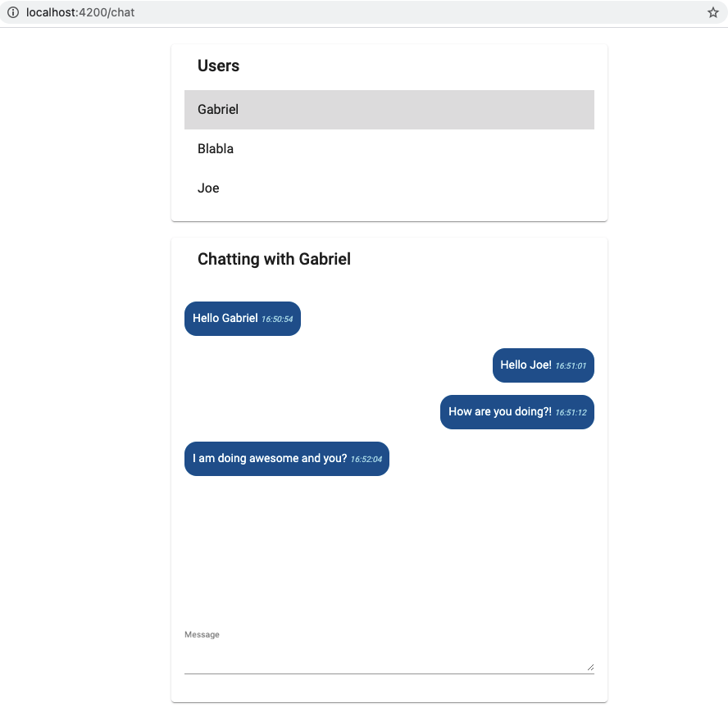Click the 'Hello Joe!' message bubble
This screenshot has width=728, height=712.
coord(543,365)
